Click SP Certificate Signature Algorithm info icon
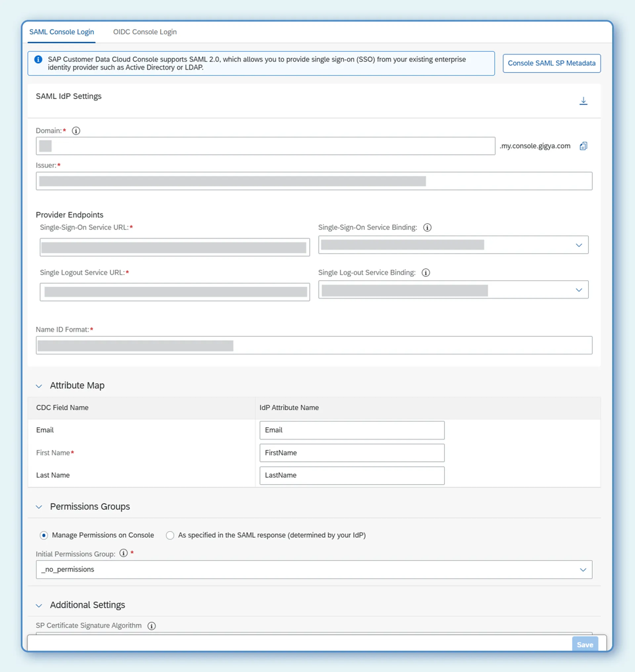The image size is (635, 672). 152,626
